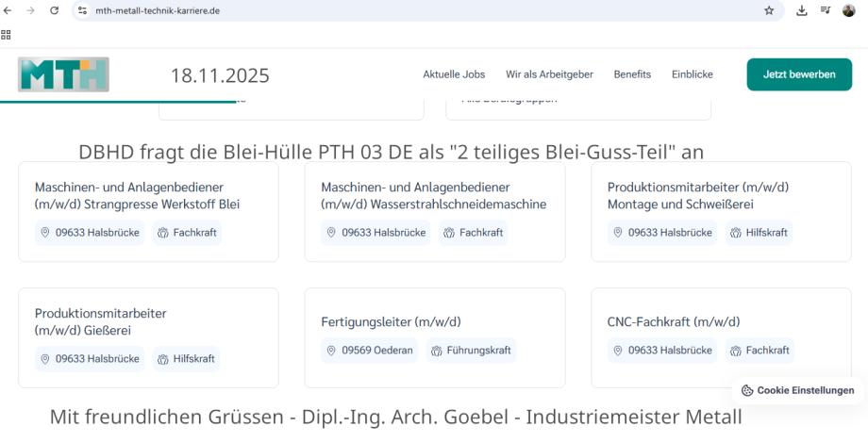The image size is (868, 442).
Task: Click the cookie icon in Cookie Einstellungen
Action: tap(747, 390)
